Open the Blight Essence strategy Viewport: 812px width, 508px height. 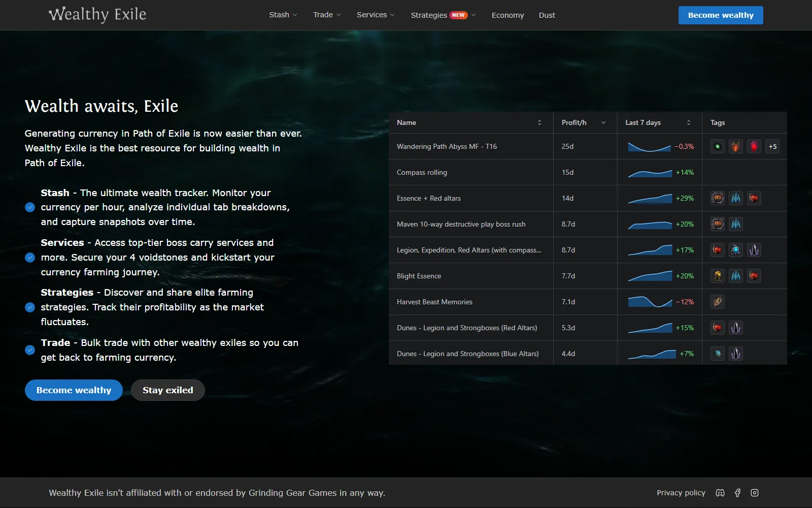(x=419, y=276)
